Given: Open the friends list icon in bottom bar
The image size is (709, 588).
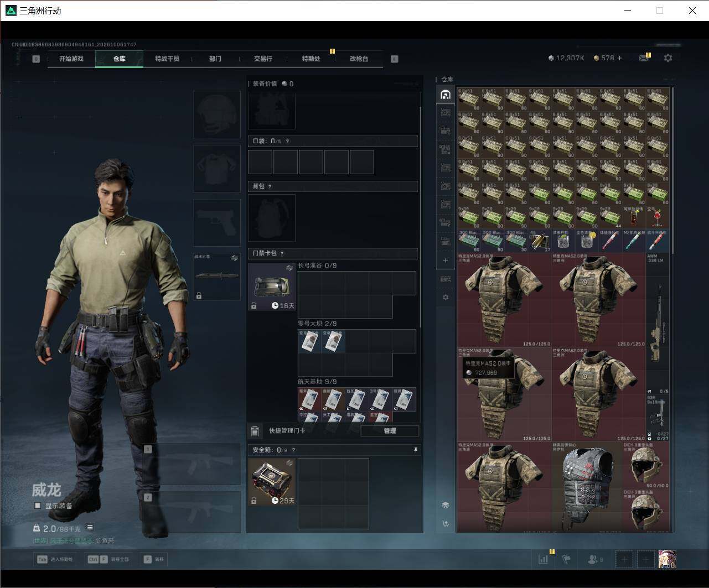Looking at the screenshot, I should point(595,559).
